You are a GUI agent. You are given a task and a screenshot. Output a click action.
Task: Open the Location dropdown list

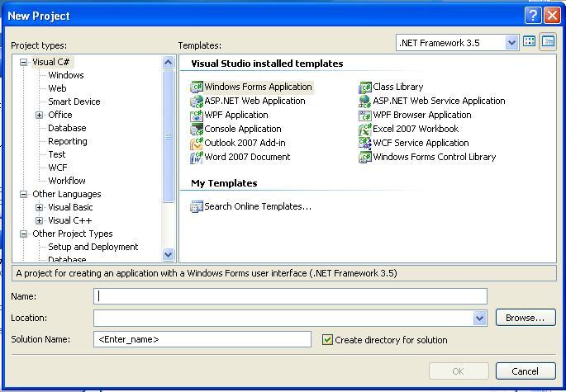479,318
